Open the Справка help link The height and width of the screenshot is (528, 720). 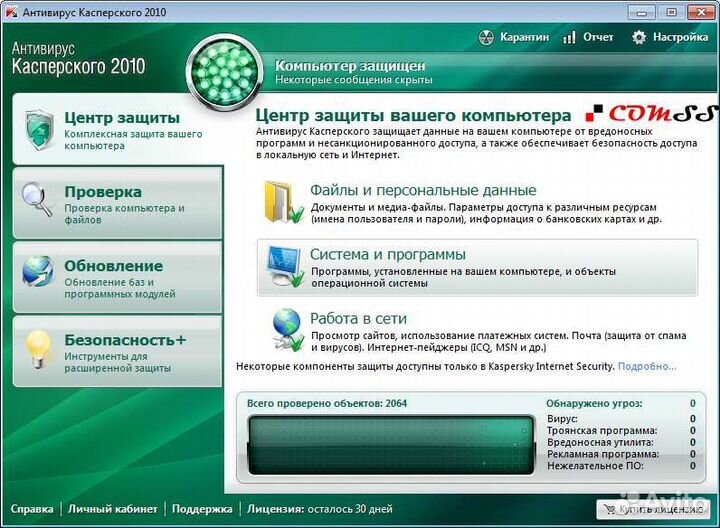click(x=32, y=509)
